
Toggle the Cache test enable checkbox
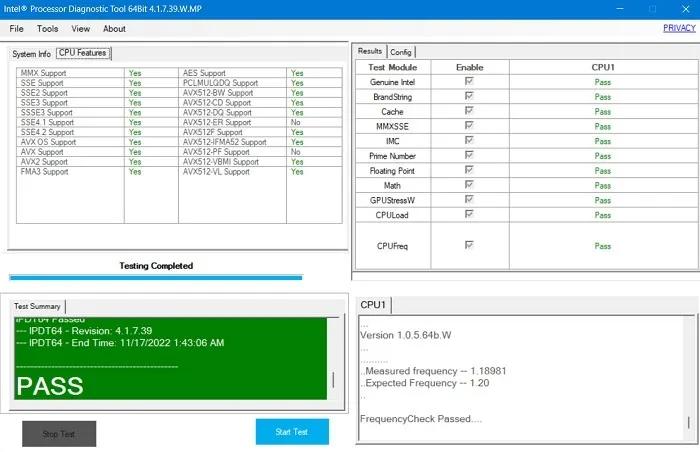pos(469,112)
